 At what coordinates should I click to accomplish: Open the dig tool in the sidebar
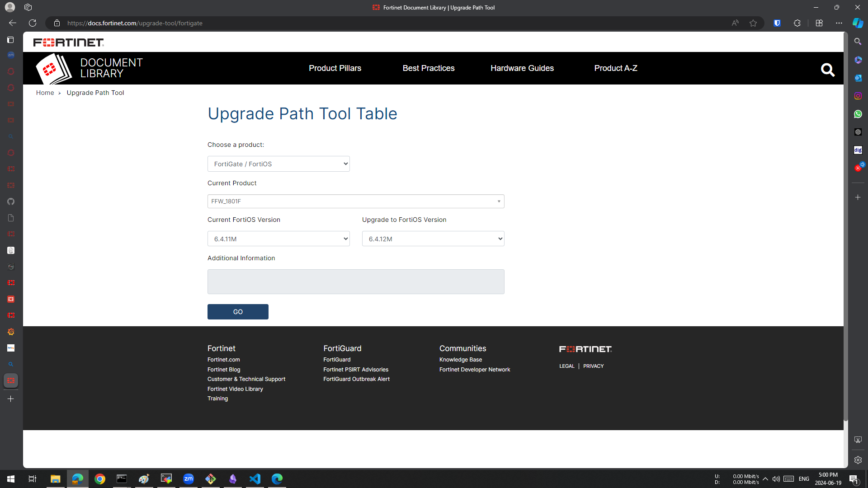(858, 150)
